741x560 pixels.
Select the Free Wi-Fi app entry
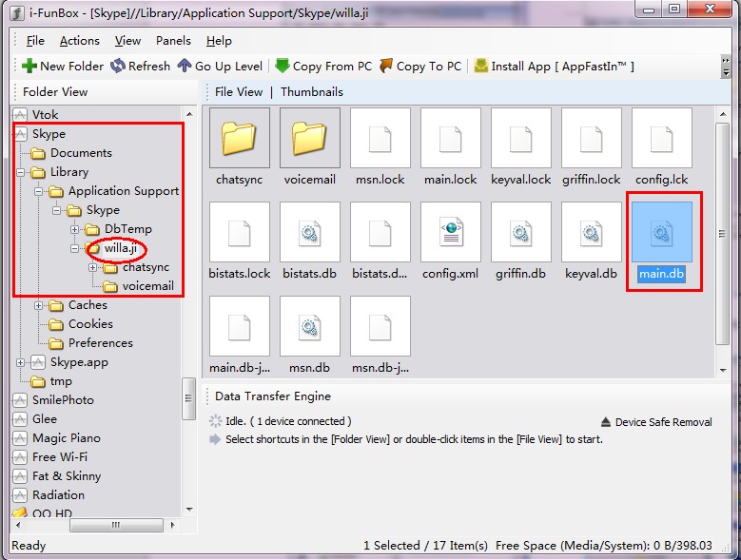tap(60, 457)
